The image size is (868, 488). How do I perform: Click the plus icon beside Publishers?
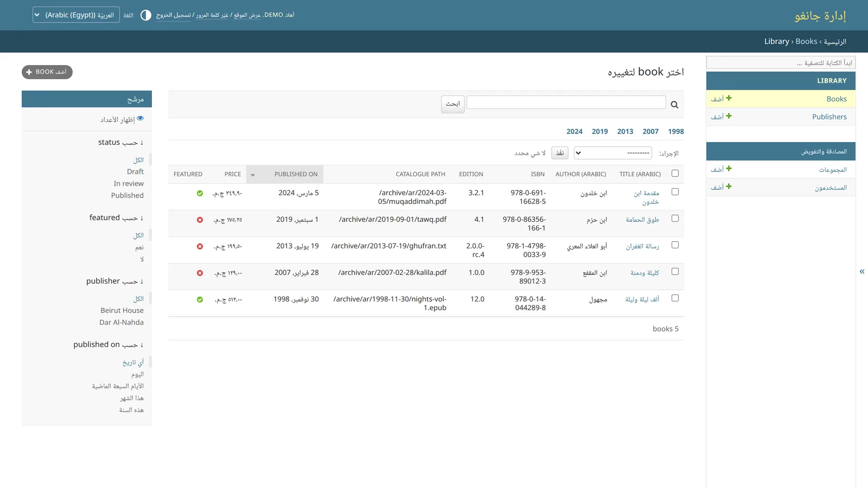coord(729,116)
